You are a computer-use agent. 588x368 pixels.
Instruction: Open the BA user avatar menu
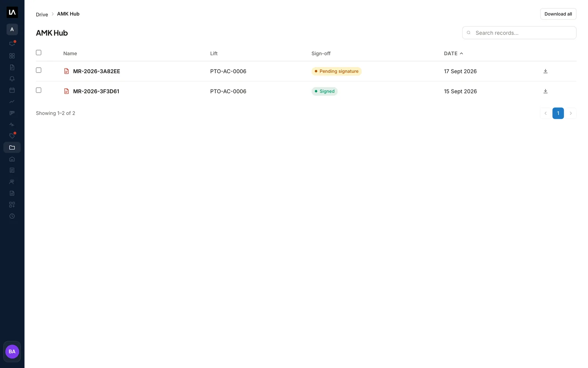[x=12, y=351]
